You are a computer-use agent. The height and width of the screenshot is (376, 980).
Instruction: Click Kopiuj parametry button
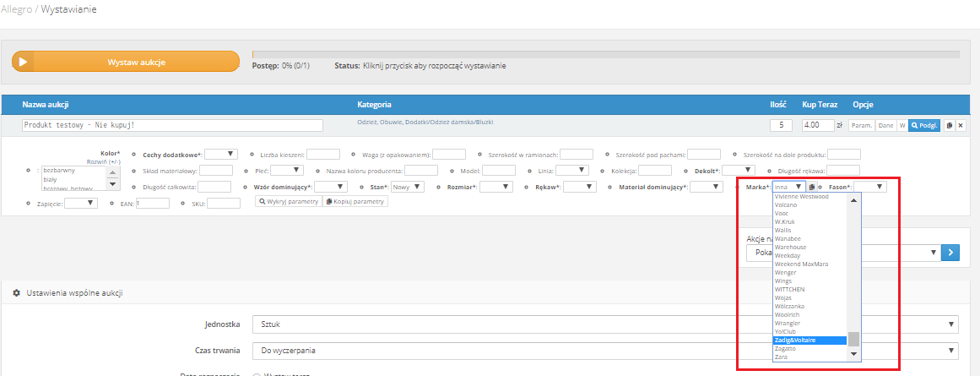pyautogui.click(x=355, y=202)
